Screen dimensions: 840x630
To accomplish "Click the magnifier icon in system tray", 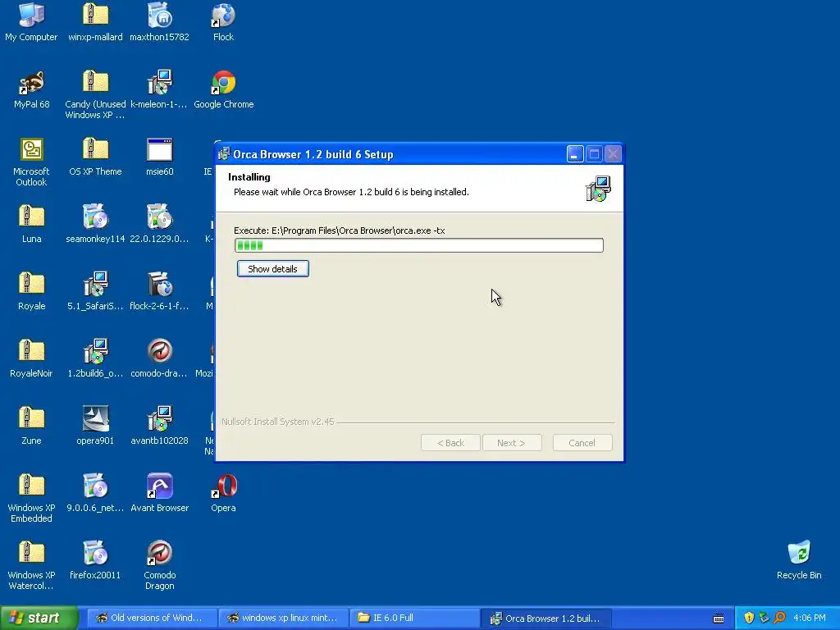I will tap(779, 618).
